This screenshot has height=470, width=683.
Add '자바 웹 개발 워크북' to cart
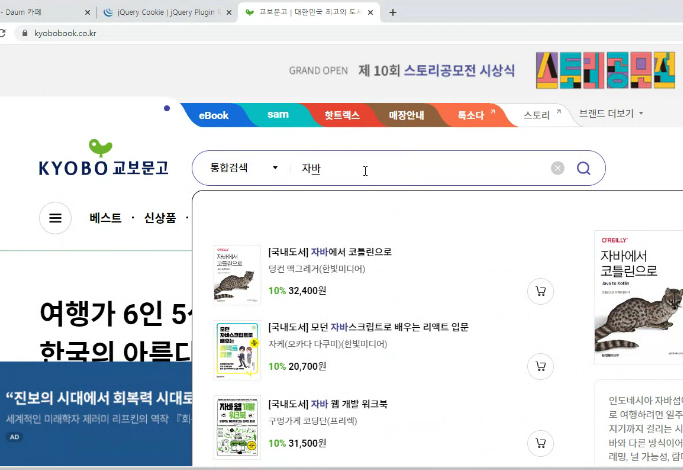[x=540, y=443]
